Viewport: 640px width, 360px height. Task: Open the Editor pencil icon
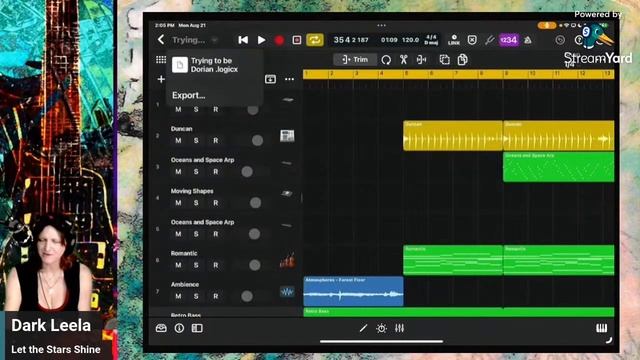[363, 328]
